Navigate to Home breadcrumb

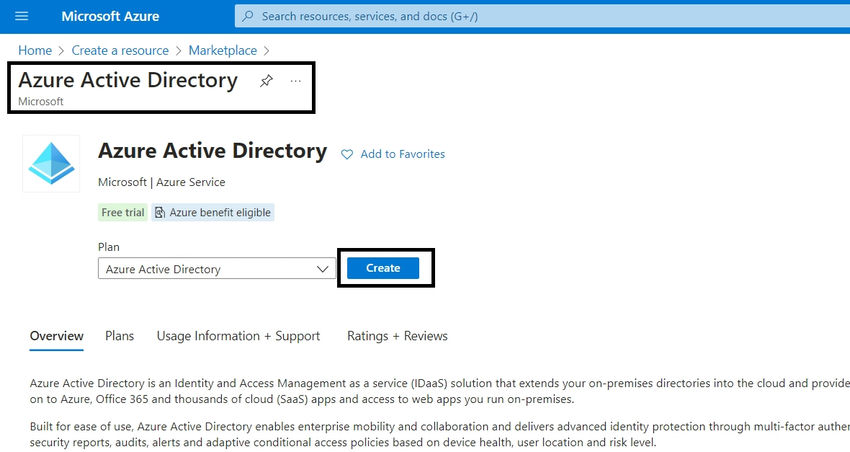tap(35, 50)
